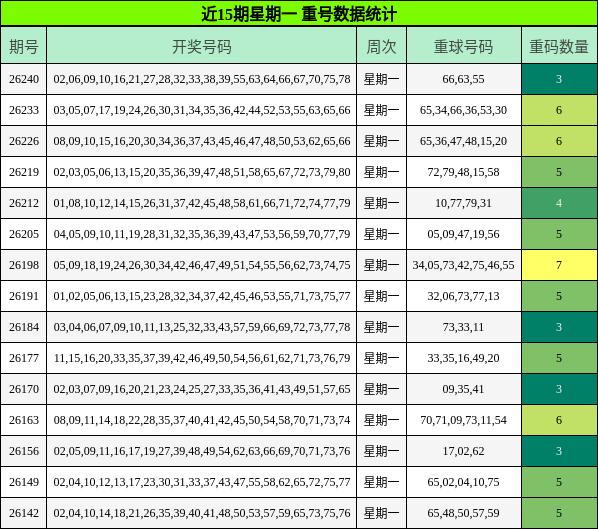Image resolution: width=598 pixels, height=529 pixels.
Task: Click the count cell 6 for 26233
Action: pos(559,110)
